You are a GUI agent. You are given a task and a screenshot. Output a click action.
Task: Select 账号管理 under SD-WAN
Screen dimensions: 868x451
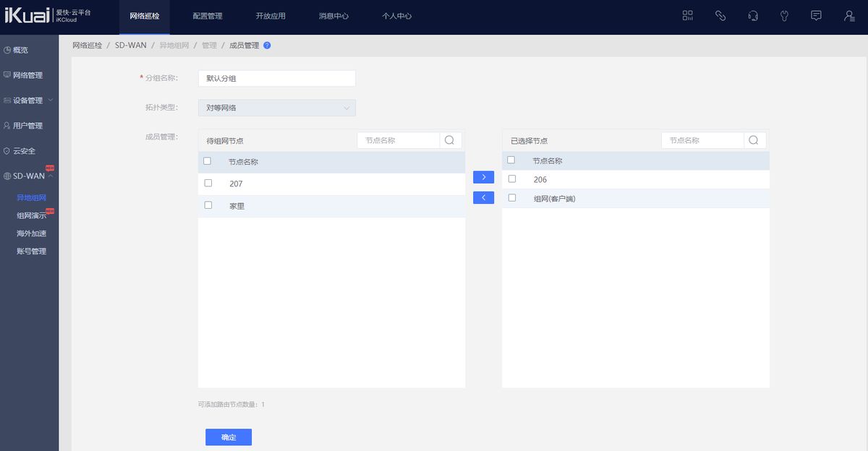pos(31,252)
